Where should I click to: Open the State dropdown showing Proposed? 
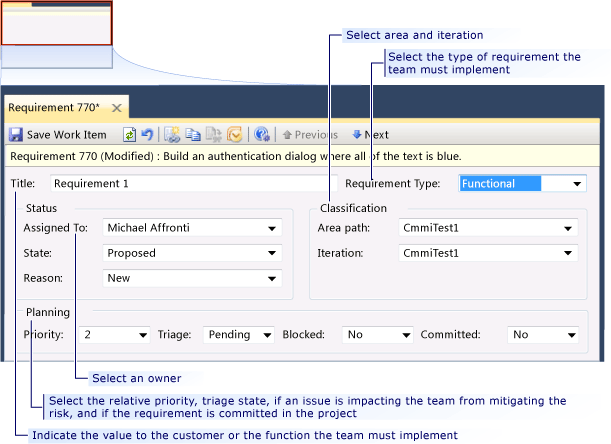click(272, 253)
